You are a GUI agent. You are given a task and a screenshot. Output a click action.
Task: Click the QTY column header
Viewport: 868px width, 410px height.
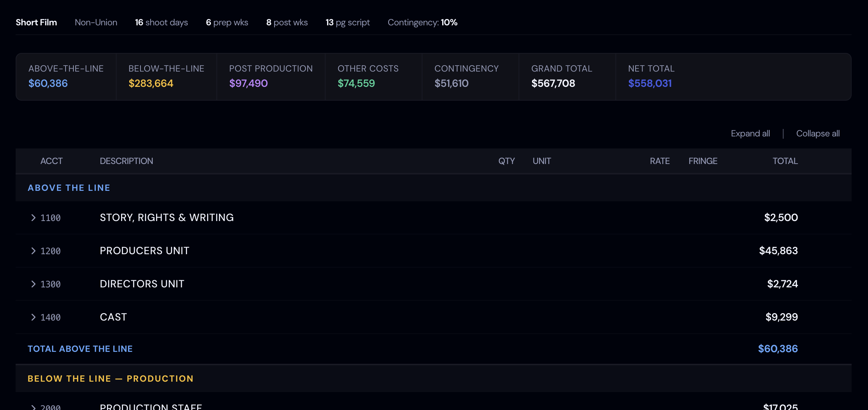pos(507,161)
